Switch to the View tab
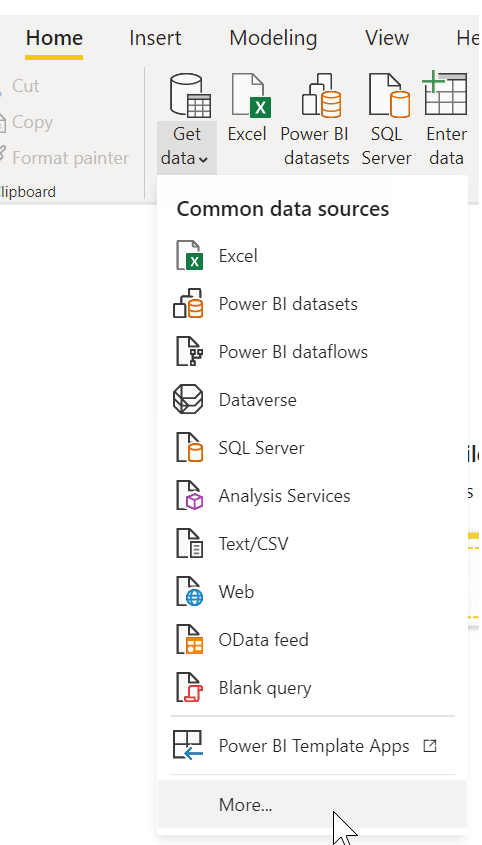 pyautogui.click(x=387, y=38)
